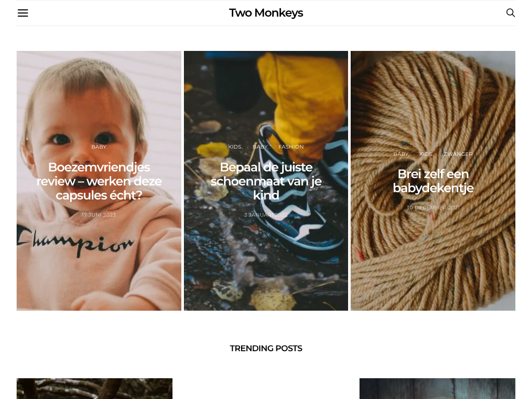Select BABY category on knitting post
This screenshot has width=532, height=399.
pyautogui.click(x=402, y=154)
